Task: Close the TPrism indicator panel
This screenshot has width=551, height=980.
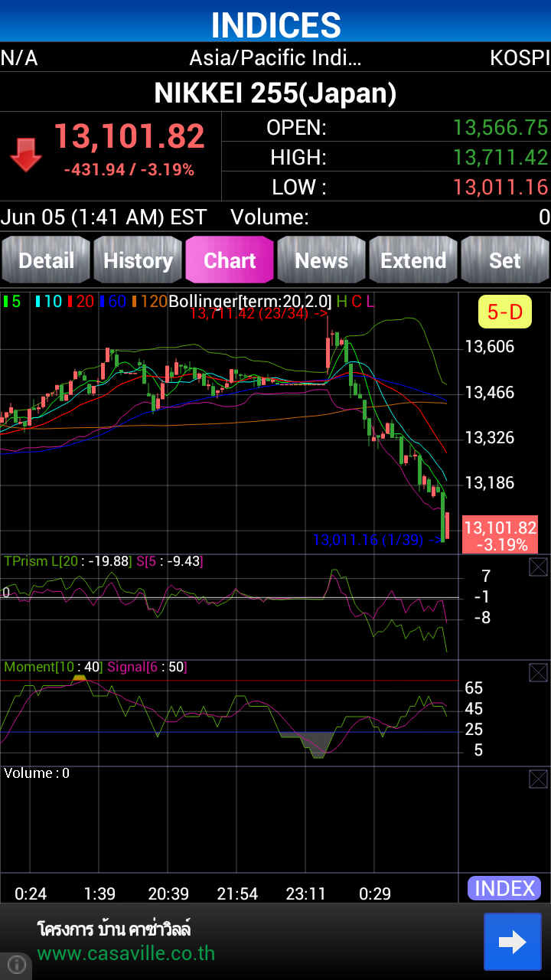Action: [x=538, y=567]
